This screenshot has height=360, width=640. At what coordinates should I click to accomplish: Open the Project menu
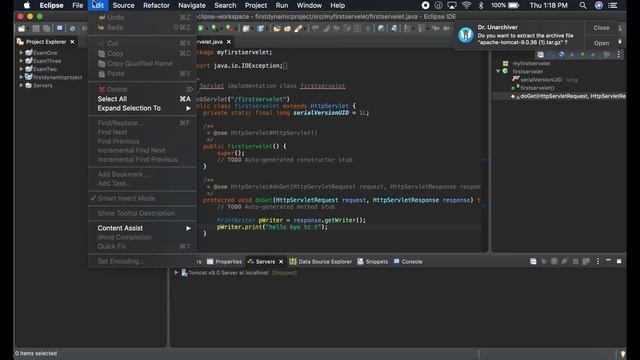(256, 5)
